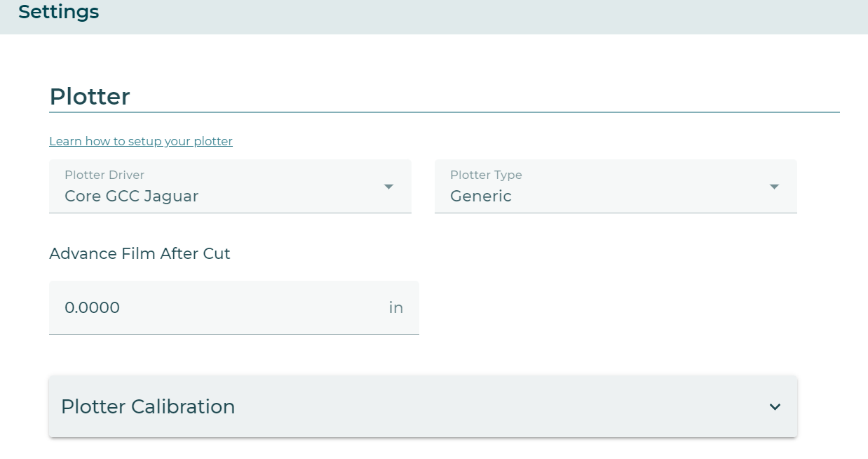Screen dimensions: 868x459
Task: Open the Learn how to setup your plotter link
Action: click(140, 141)
